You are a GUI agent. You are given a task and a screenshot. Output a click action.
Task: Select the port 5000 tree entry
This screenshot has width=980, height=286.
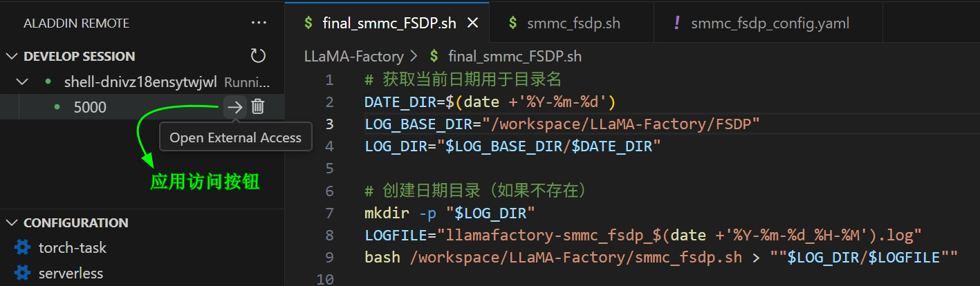90,107
